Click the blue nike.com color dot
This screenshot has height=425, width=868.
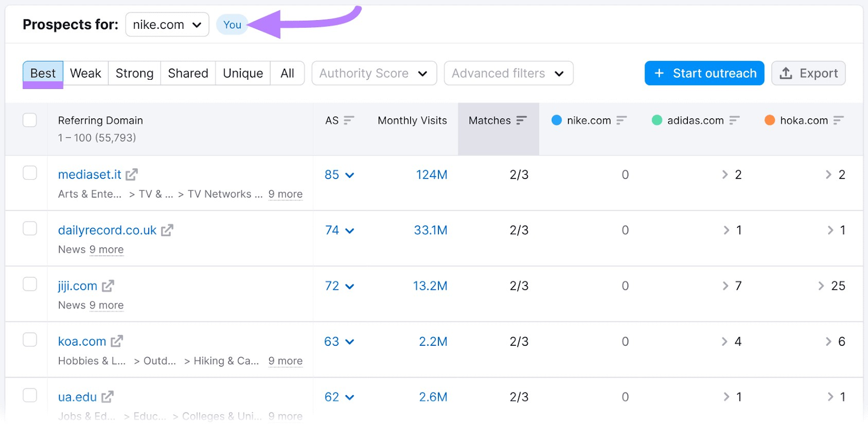(x=557, y=120)
